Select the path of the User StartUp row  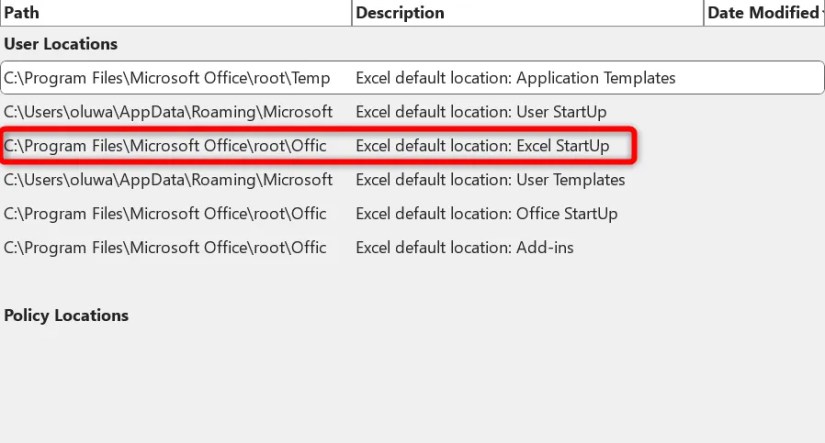[x=168, y=112]
